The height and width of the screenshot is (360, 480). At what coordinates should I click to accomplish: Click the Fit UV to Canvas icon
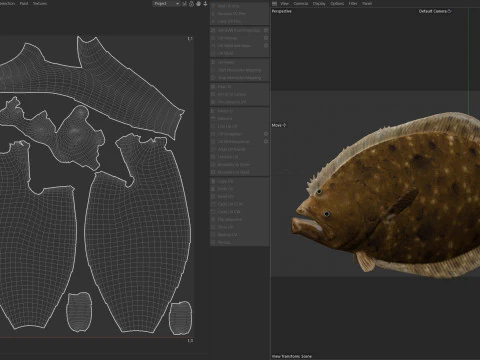tap(213, 94)
